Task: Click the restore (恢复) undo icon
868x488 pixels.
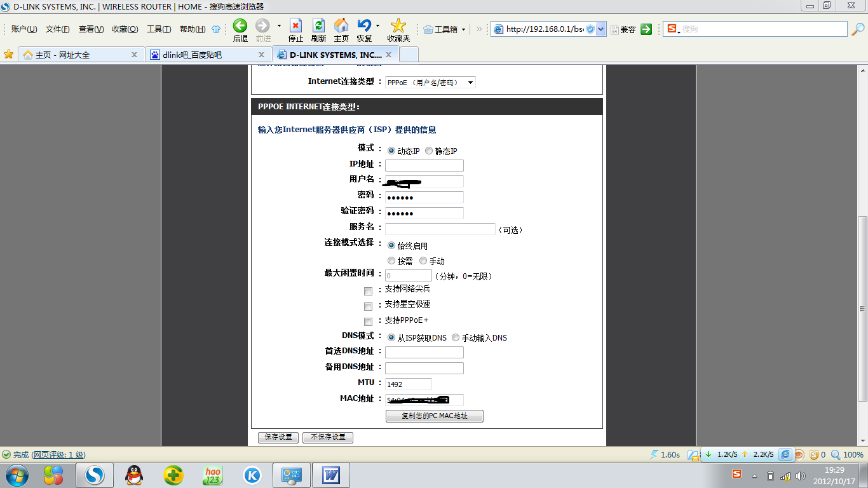Action: click(364, 25)
